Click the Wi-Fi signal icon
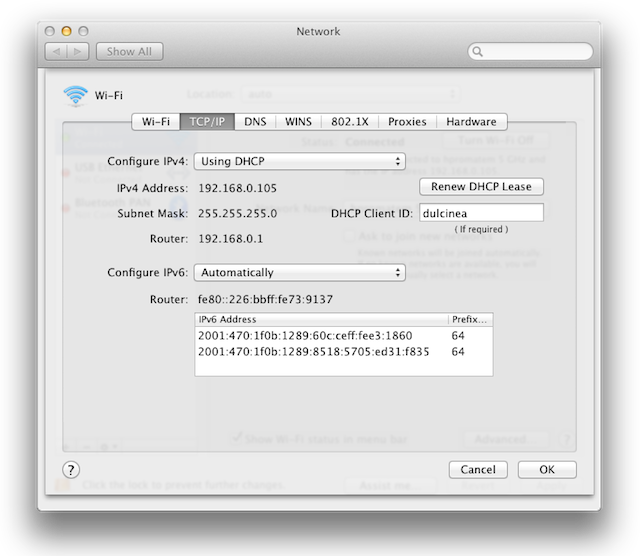This screenshot has width=640, height=556. pyautogui.click(x=76, y=96)
